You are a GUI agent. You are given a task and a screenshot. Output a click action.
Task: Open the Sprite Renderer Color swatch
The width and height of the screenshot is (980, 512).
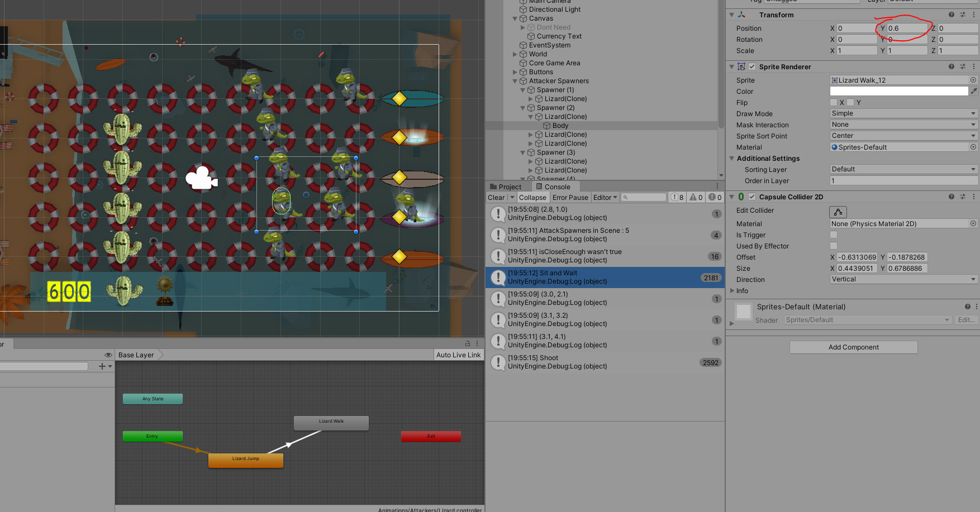898,91
